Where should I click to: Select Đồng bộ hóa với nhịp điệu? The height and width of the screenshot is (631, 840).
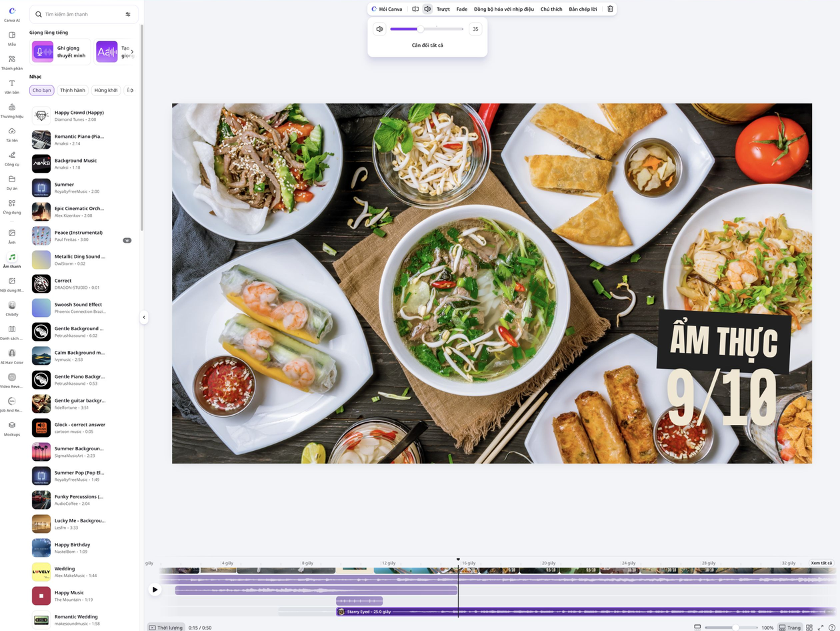tap(504, 9)
